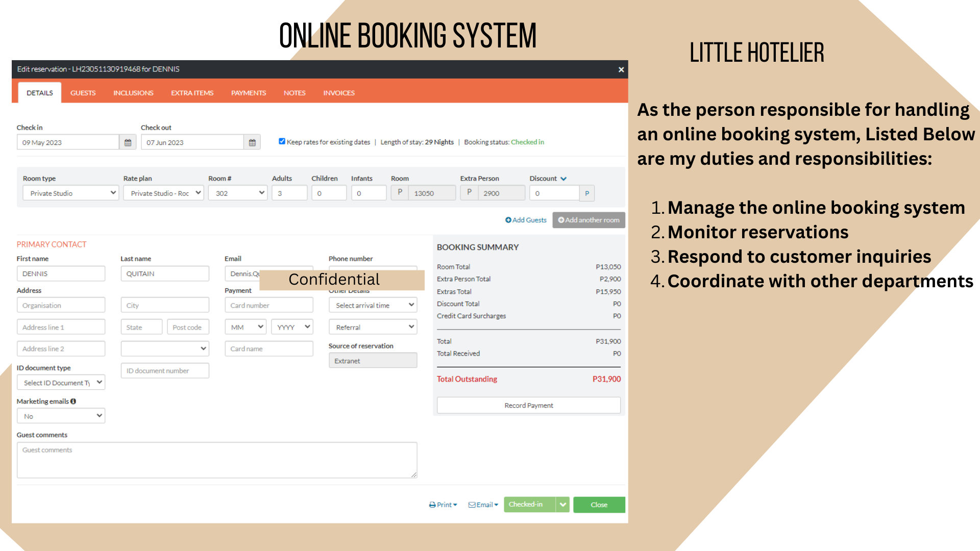Expand the Room type dropdown
The image size is (980, 551).
click(70, 193)
